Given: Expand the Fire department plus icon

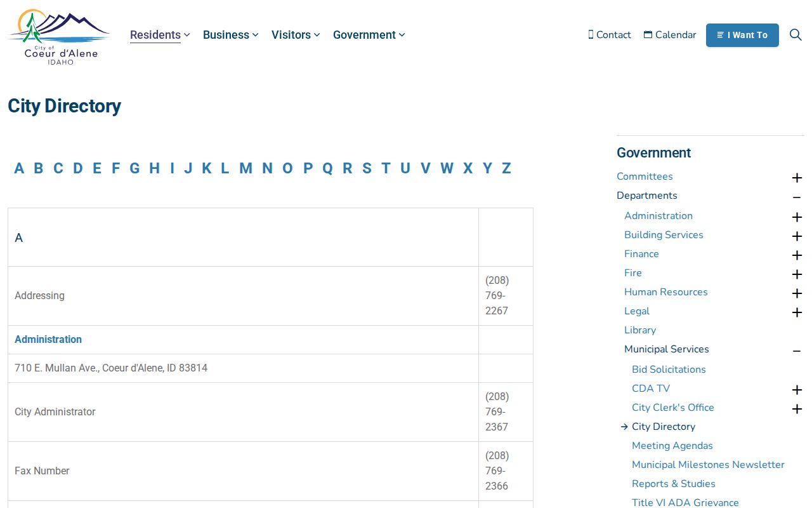Looking at the screenshot, I should 797,274.
